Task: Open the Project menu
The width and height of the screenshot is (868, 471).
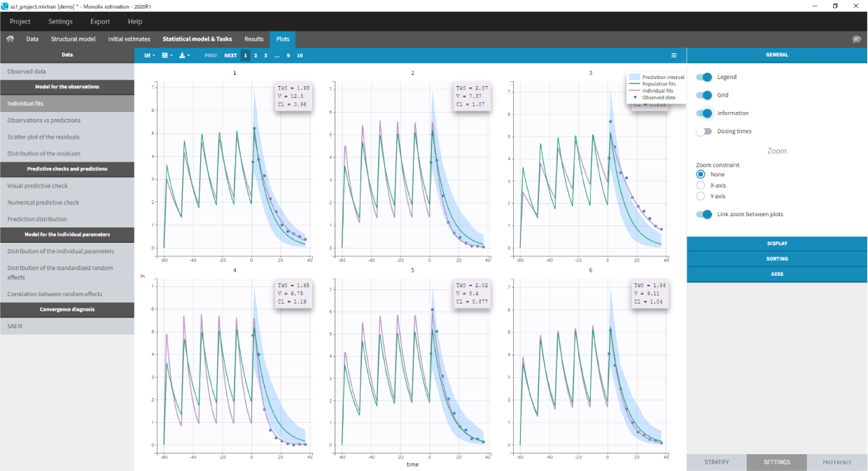Action: pos(20,22)
